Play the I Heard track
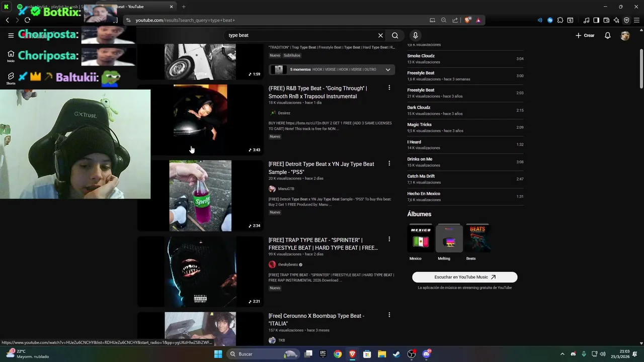 465,145
